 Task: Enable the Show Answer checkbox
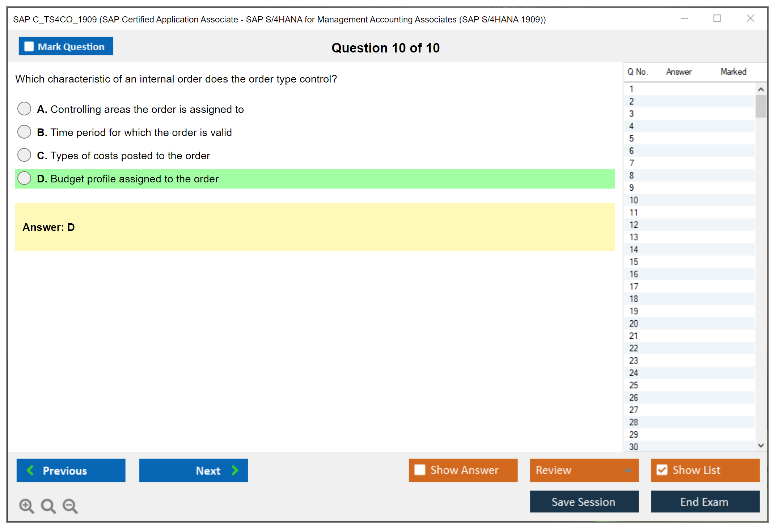(420, 470)
